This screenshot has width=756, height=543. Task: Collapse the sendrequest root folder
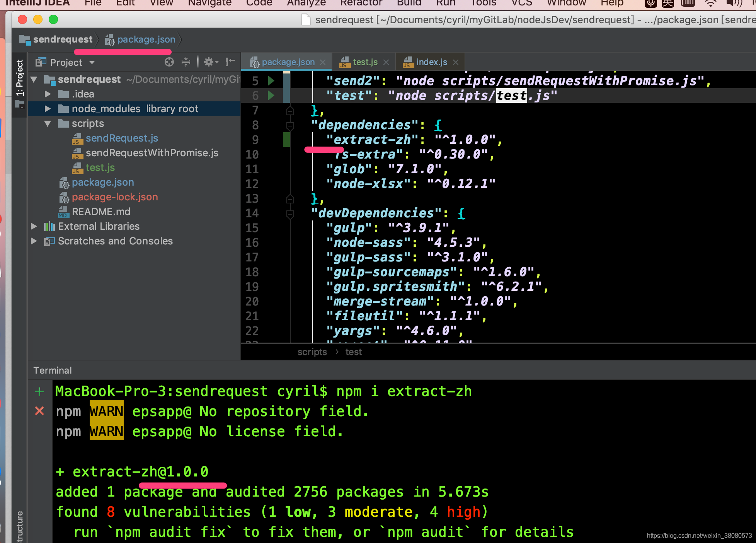pyautogui.click(x=34, y=80)
